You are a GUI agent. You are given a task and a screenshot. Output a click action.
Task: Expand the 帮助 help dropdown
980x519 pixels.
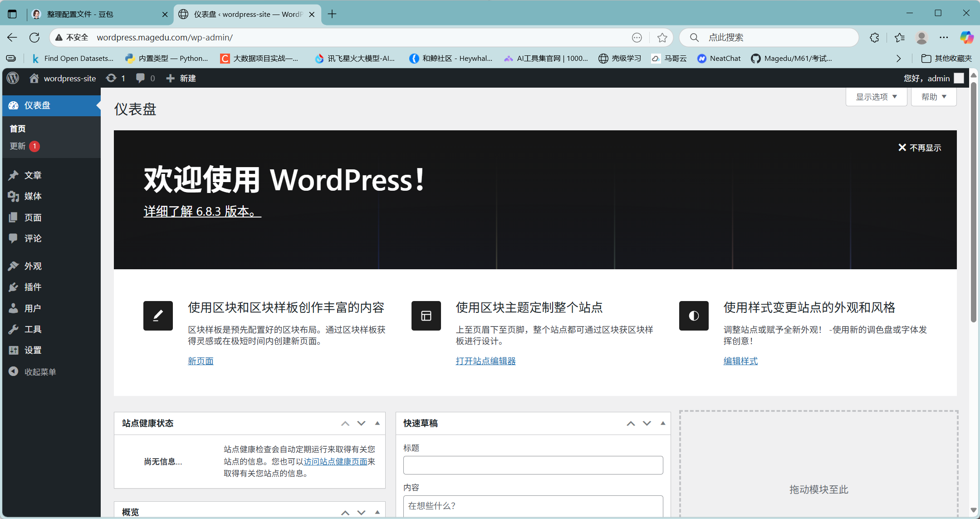933,97
